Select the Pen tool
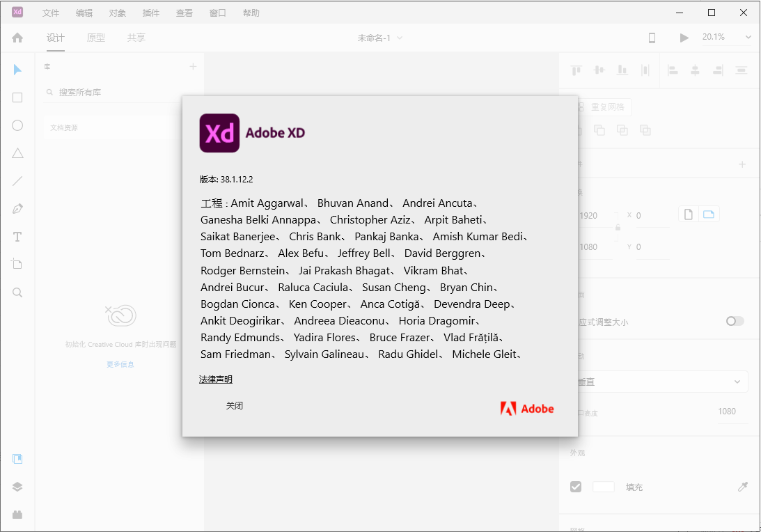 point(17,209)
